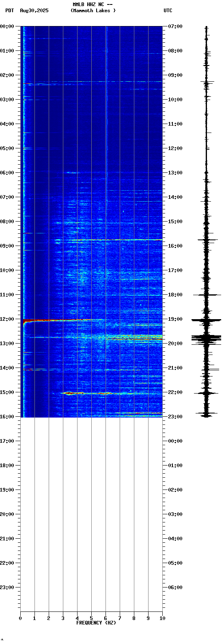Image resolution: width=224 pixels, height=644 pixels.
Task: Click the PDT '17:00' time label
Action: click(x=7, y=441)
